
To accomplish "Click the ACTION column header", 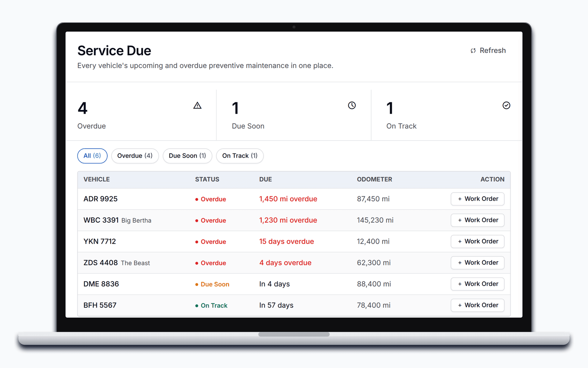I will pos(492,180).
